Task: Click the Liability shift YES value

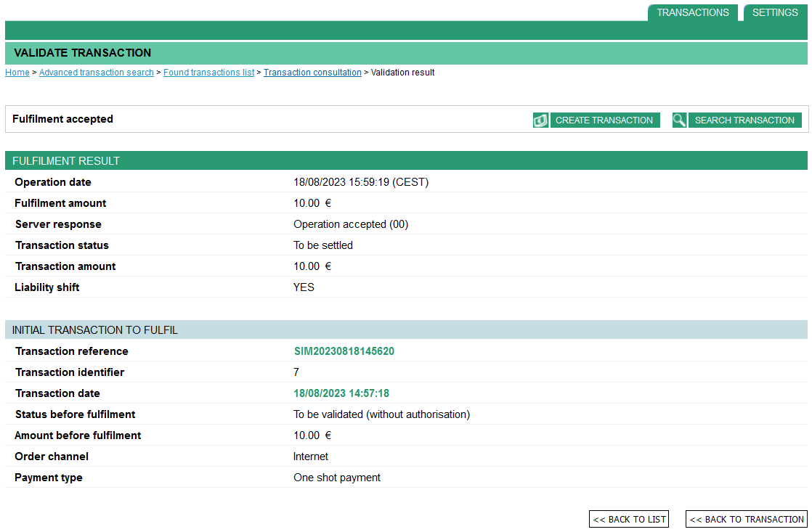Action: [304, 287]
